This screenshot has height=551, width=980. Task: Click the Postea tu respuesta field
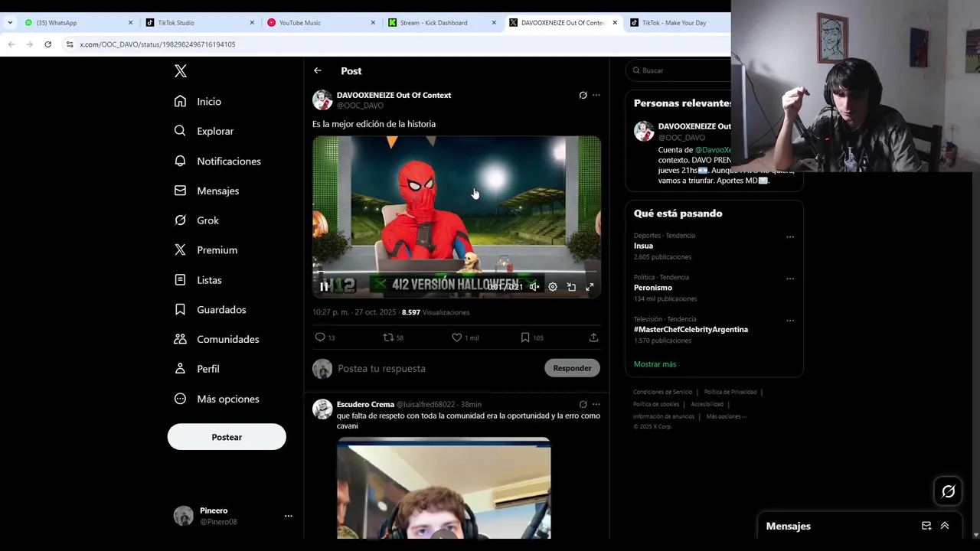point(436,368)
